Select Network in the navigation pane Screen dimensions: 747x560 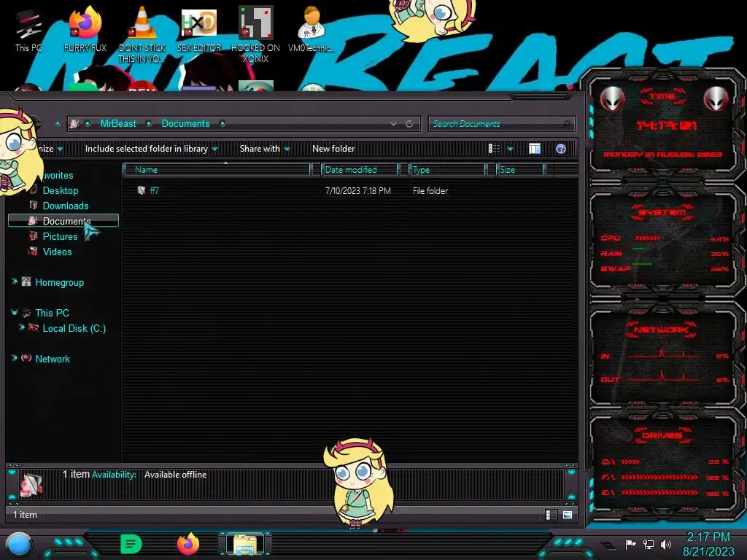pyautogui.click(x=53, y=359)
